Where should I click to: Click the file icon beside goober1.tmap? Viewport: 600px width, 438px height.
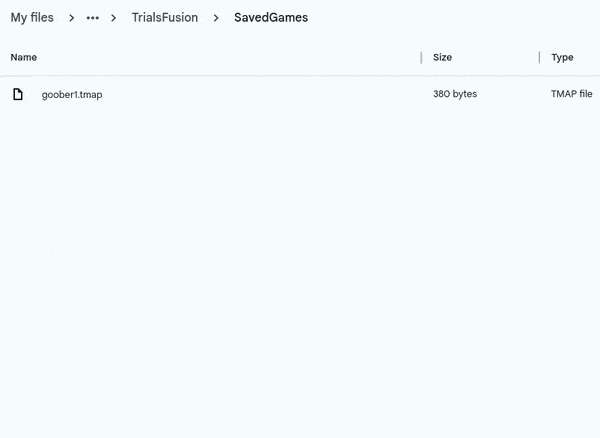(x=17, y=94)
